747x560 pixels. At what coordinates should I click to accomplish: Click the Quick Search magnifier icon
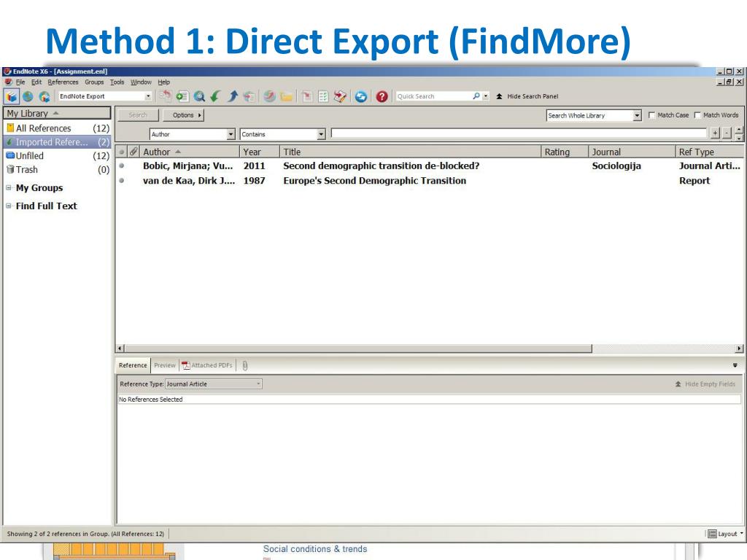coord(476,96)
